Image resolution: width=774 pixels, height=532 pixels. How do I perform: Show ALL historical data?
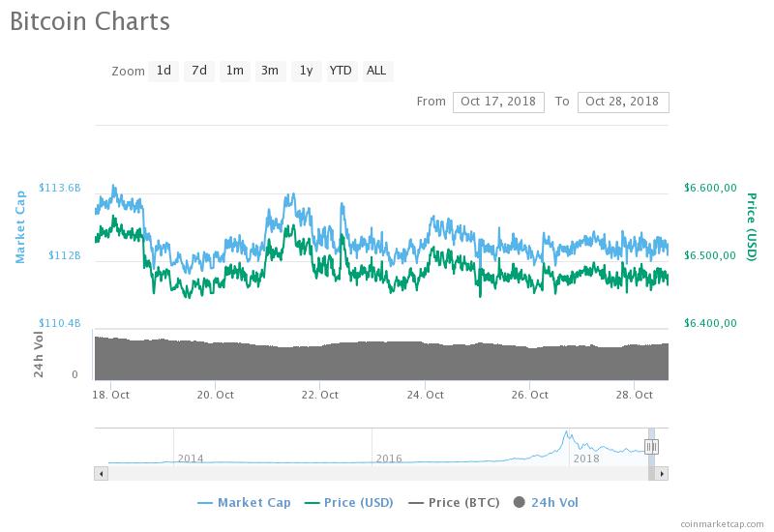coord(376,71)
